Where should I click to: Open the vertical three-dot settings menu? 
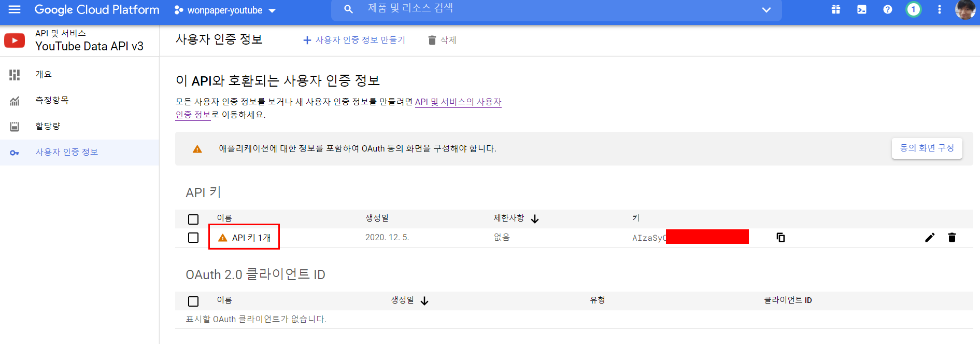coord(940,9)
